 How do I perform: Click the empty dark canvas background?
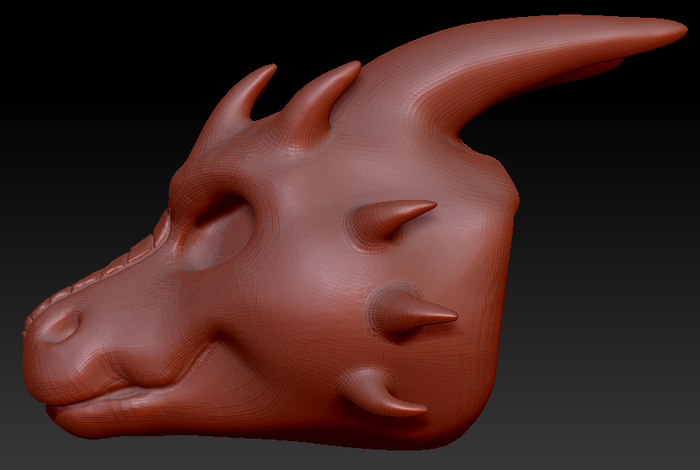(x=89, y=89)
